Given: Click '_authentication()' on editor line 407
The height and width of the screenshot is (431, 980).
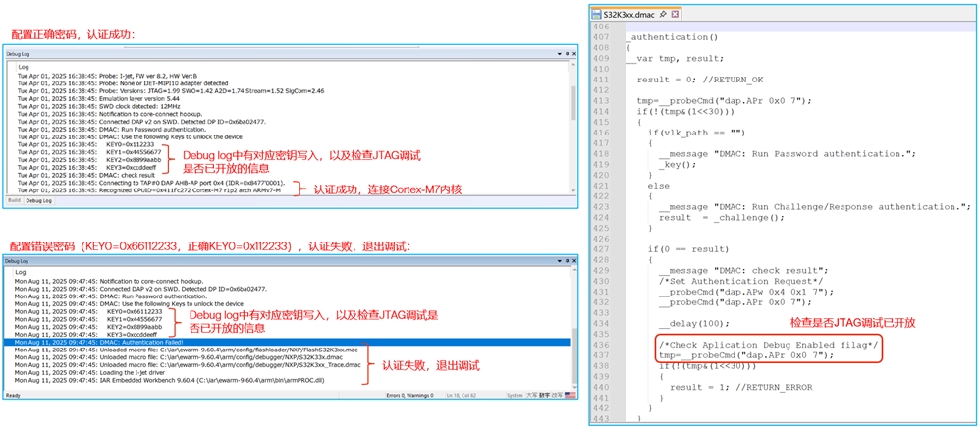Looking at the screenshot, I should [x=672, y=37].
